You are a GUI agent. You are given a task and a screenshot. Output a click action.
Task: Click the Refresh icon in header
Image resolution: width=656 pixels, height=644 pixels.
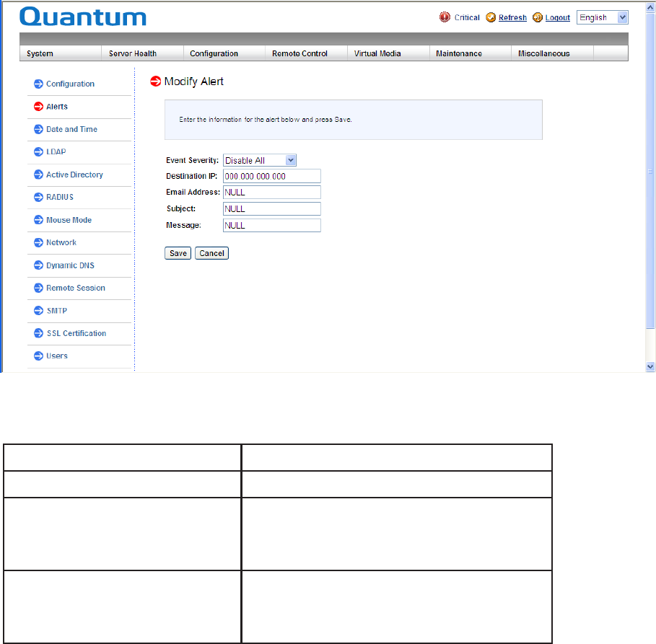[491, 17]
